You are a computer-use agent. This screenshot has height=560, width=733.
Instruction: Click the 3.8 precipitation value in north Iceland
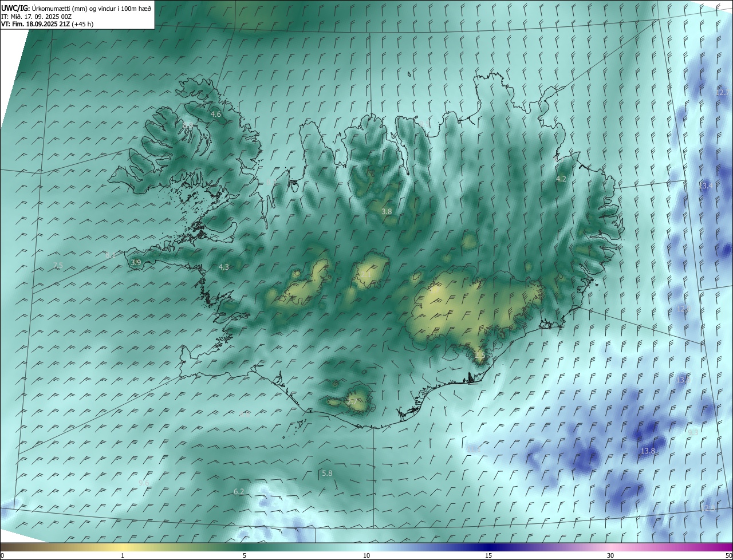click(387, 211)
